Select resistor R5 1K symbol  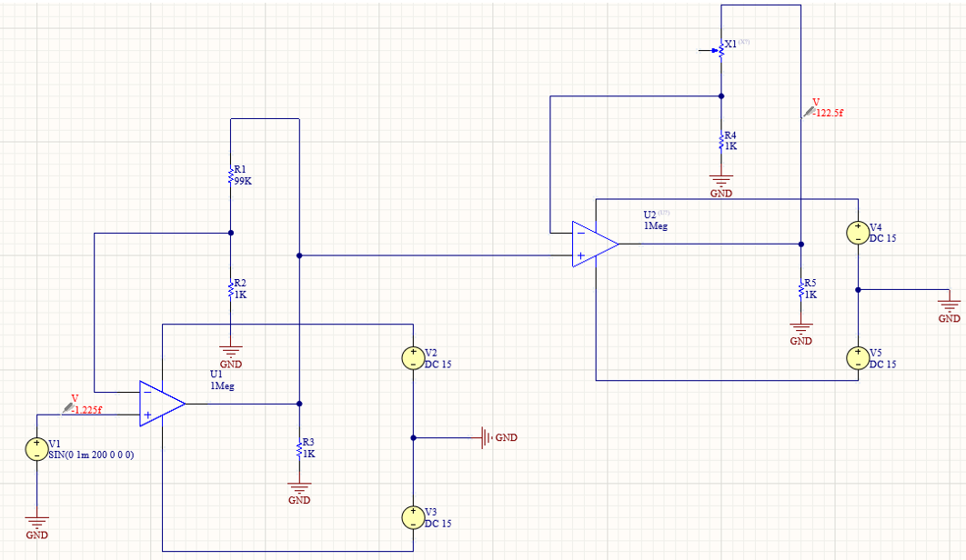coord(800,290)
